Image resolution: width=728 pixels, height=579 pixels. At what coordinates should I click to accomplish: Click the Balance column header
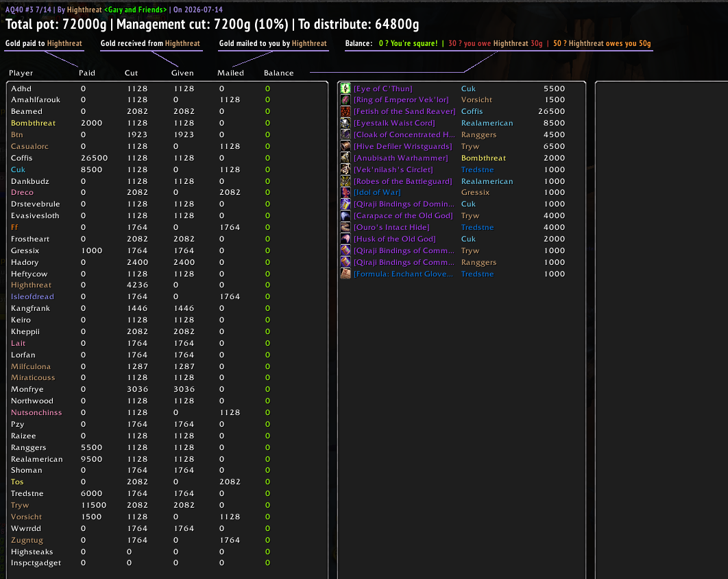[x=278, y=73]
